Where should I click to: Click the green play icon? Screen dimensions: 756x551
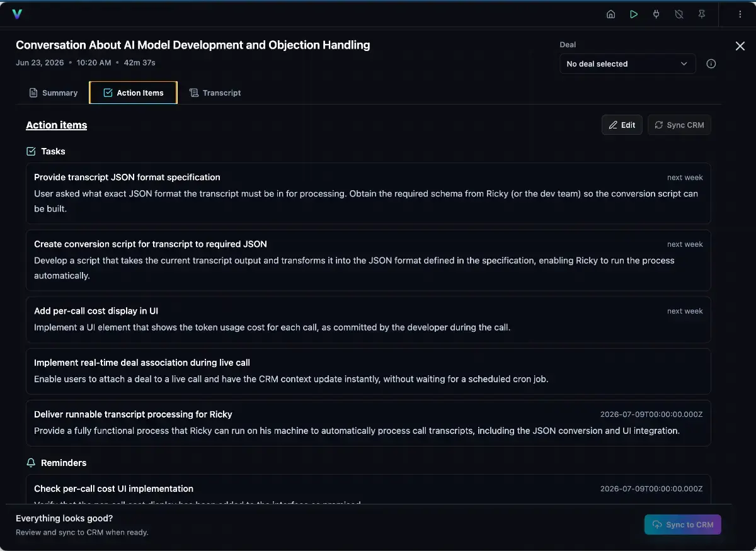click(634, 14)
